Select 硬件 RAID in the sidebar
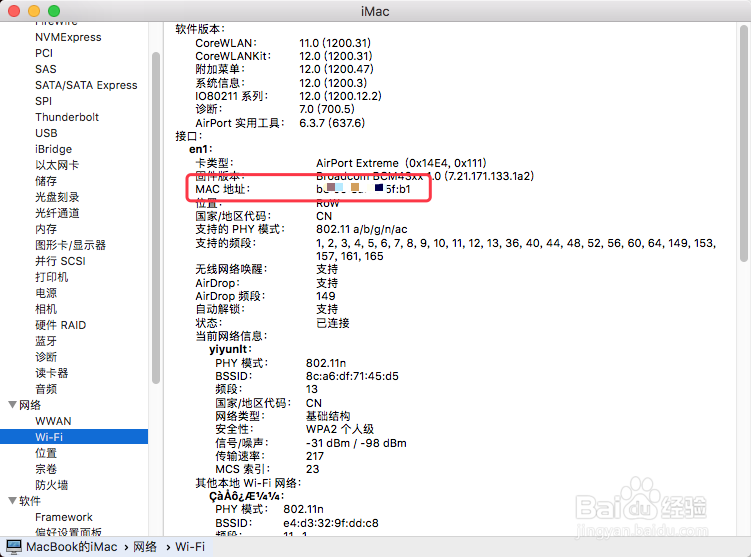The width and height of the screenshot is (751, 557). click(x=60, y=325)
